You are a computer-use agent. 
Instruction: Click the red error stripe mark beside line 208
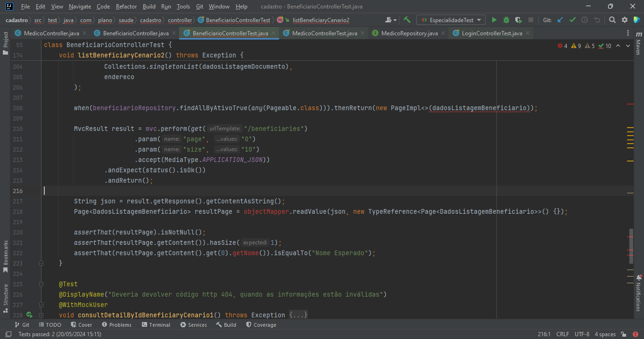pos(630,104)
